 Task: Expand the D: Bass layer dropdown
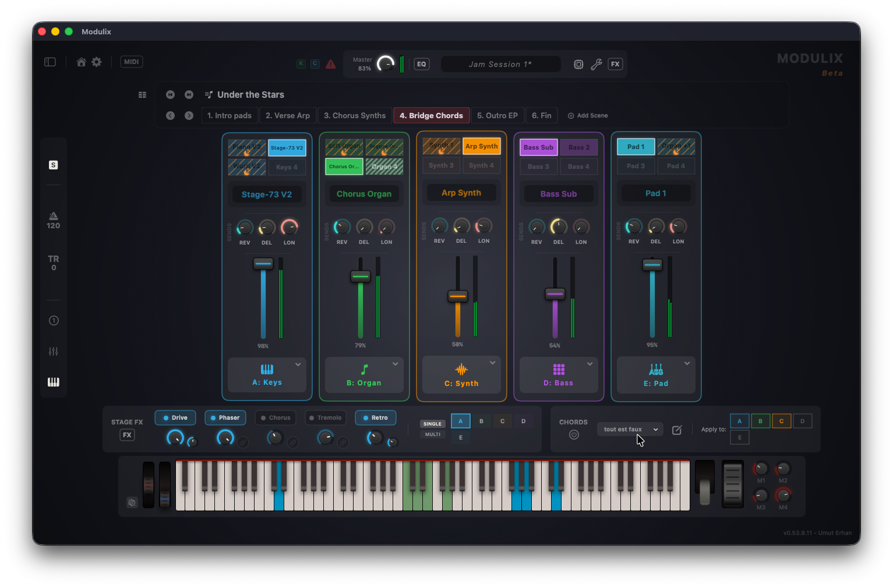click(x=590, y=364)
